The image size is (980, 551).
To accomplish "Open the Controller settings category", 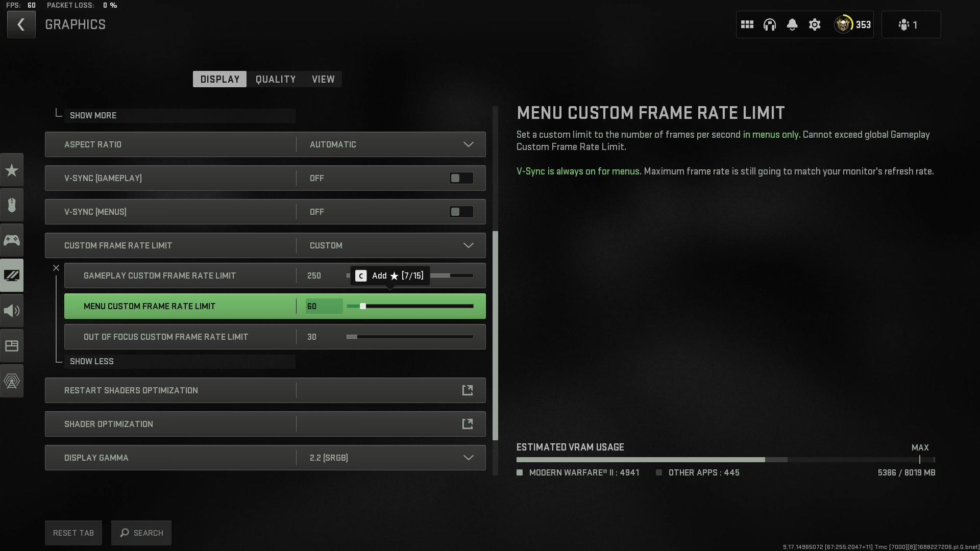I will [x=12, y=240].
